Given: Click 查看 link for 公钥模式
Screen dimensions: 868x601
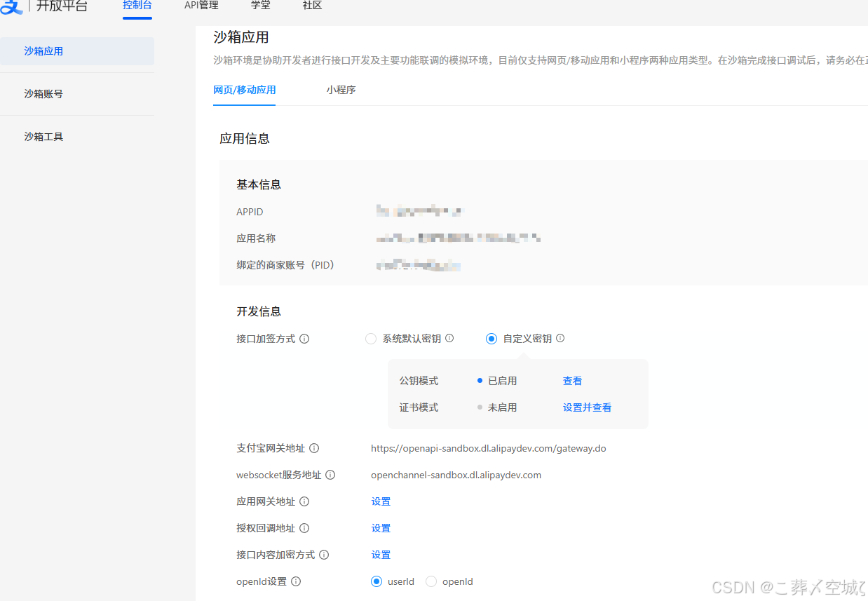Looking at the screenshot, I should click(x=572, y=381).
